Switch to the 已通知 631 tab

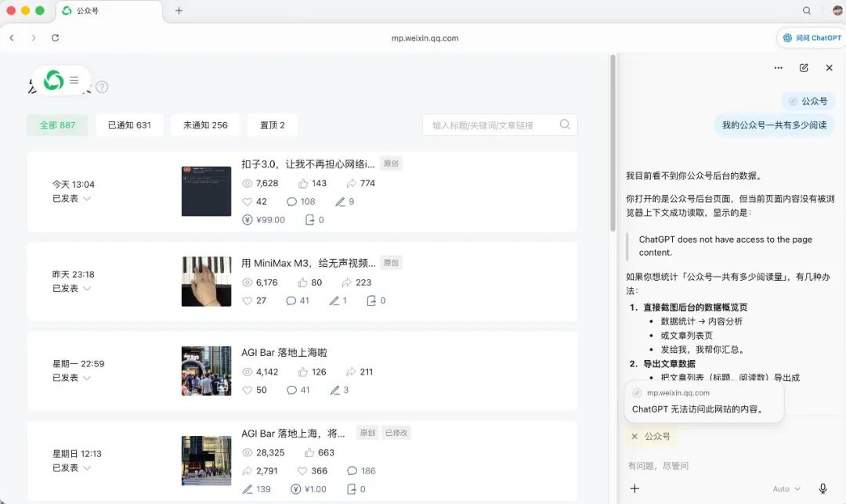coord(129,125)
